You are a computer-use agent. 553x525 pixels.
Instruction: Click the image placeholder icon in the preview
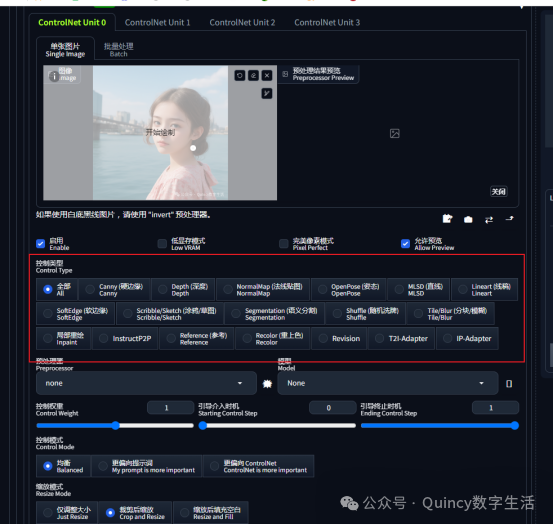(x=395, y=134)
